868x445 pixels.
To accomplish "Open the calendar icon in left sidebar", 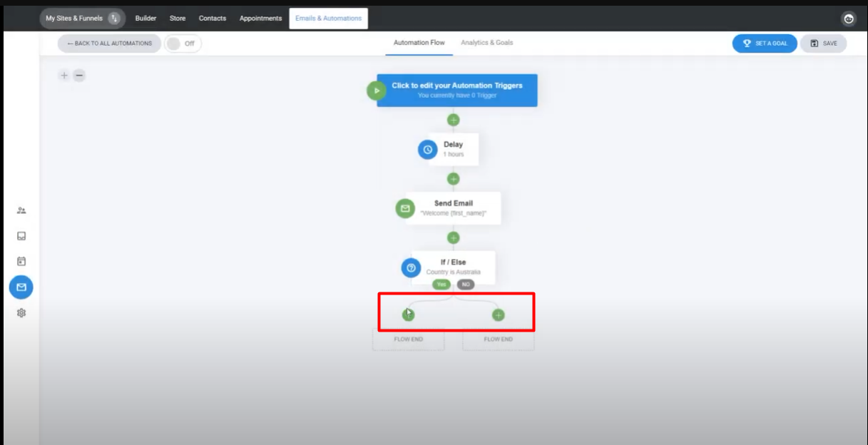I will click(x=21, y=261).
